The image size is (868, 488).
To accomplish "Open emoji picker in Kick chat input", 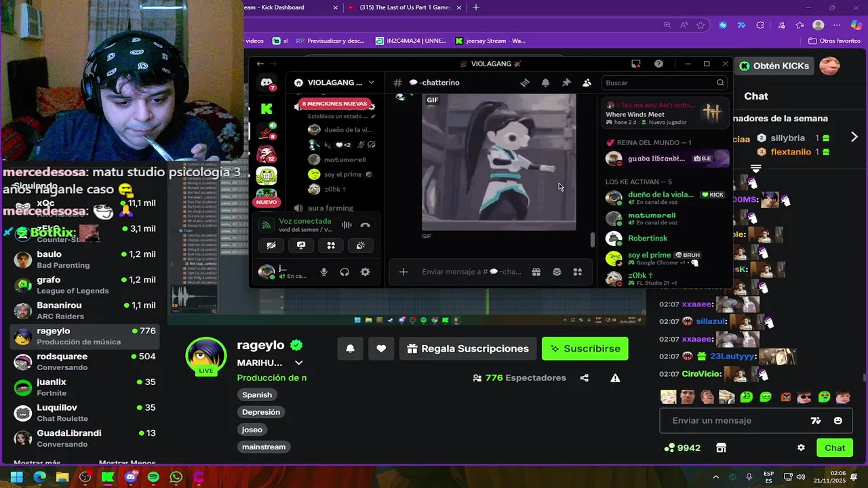I will click(838, 420).
